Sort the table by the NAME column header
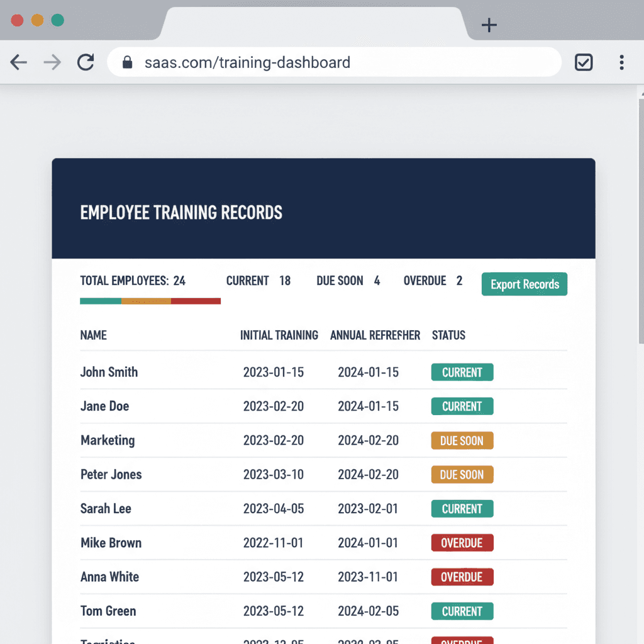 point(93,335)
